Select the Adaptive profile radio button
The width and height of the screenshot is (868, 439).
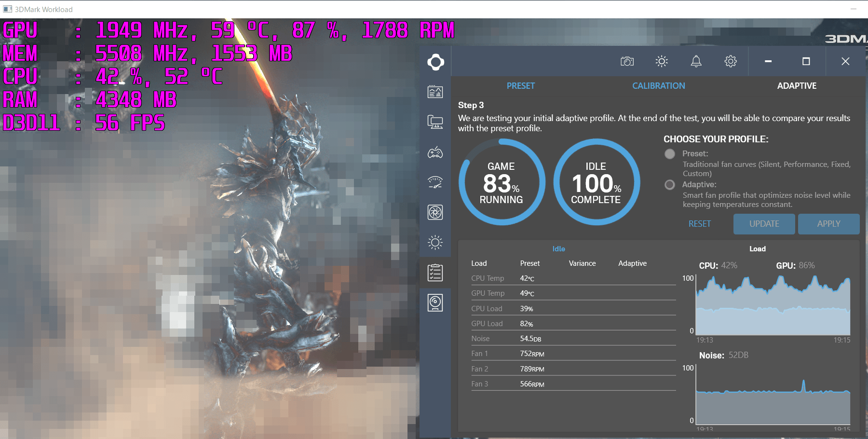[670, 185]
